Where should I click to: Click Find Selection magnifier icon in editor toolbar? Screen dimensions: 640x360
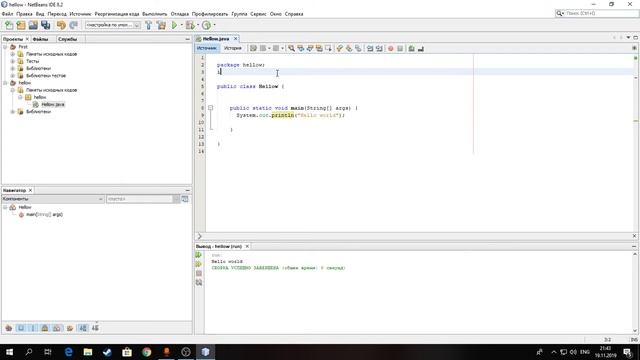[291, 49]
